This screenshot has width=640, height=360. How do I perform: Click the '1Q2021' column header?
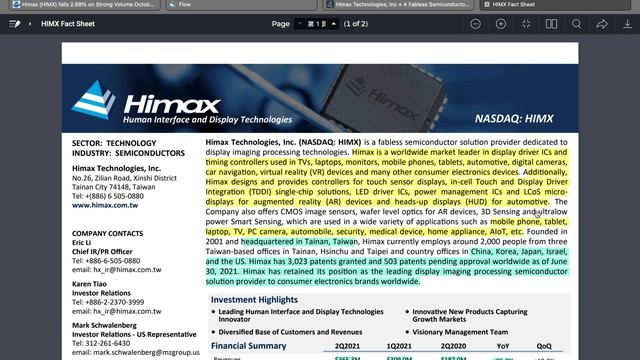coord(399,346)
